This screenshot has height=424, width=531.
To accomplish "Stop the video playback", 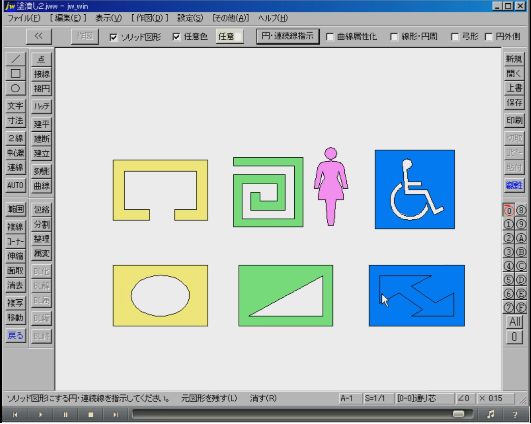I will 90,415.
